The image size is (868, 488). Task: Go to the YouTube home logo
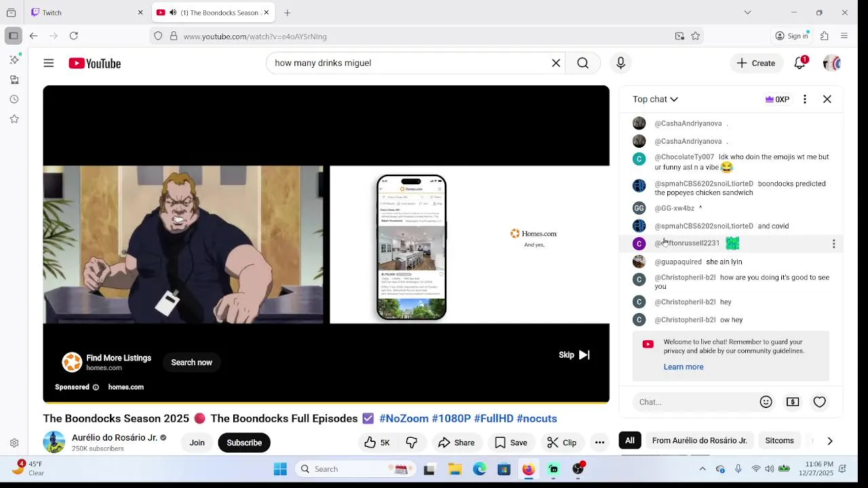click(94, 63)
